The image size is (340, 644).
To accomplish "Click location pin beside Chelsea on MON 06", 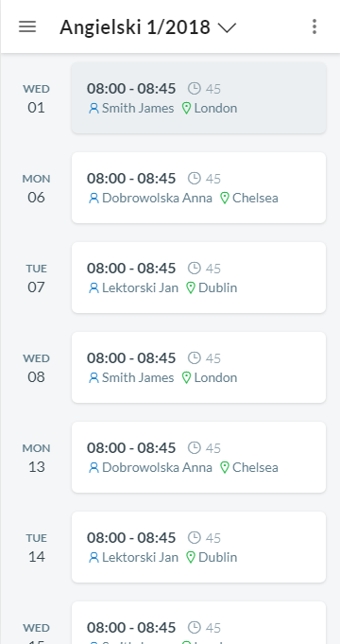I will [x=225, y=199].
